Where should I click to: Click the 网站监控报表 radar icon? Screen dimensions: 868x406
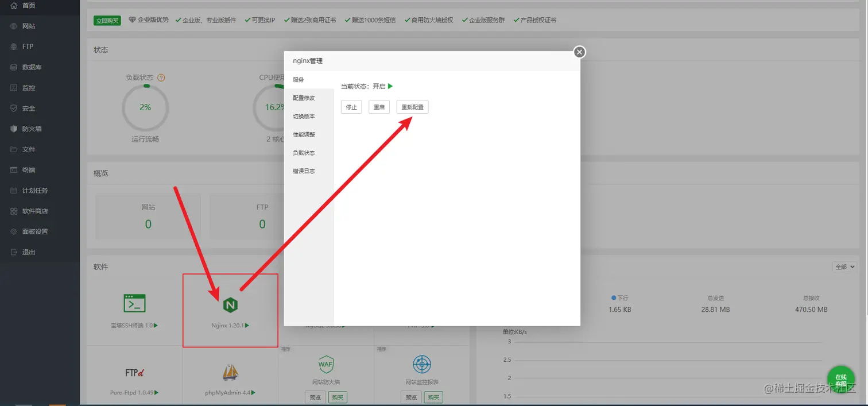point(421,364)
